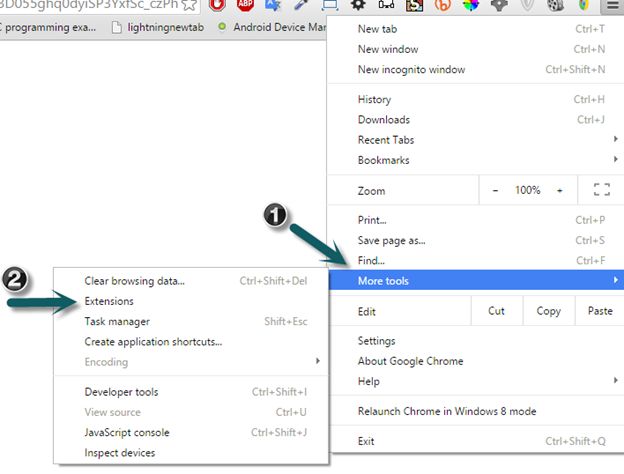Open Extensions from More tools submenu
This screenshot has width=624, height=474.
pos(191,301)
